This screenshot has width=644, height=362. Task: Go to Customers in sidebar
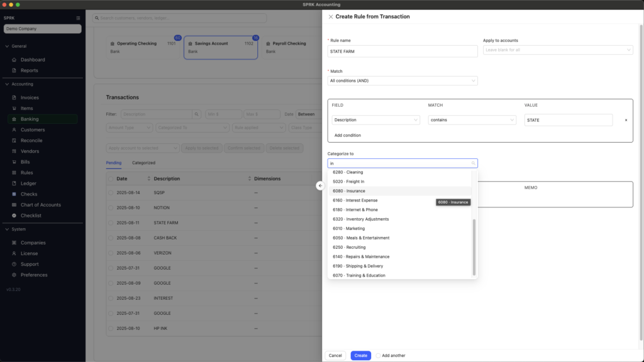(x=33, y=129)
